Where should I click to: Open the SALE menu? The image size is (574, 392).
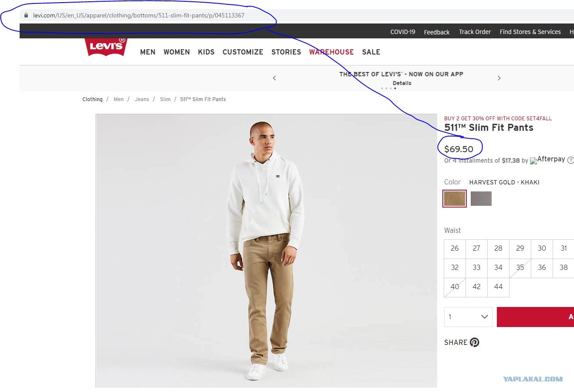tap(371, 52)
